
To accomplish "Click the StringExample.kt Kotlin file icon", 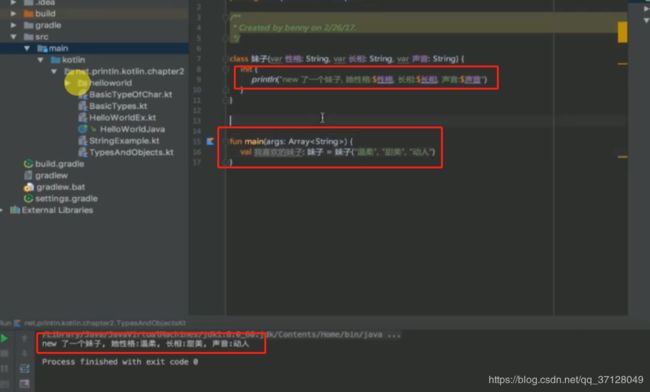I will point(83,141).
